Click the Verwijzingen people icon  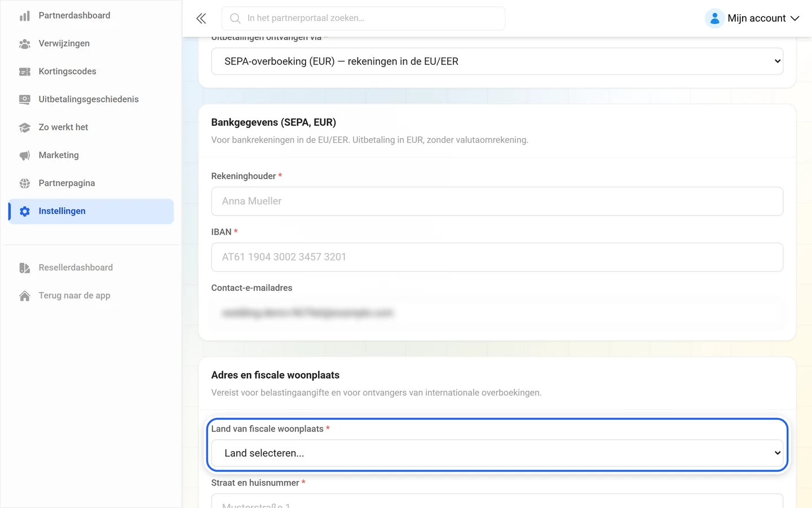tap(24, 43)
